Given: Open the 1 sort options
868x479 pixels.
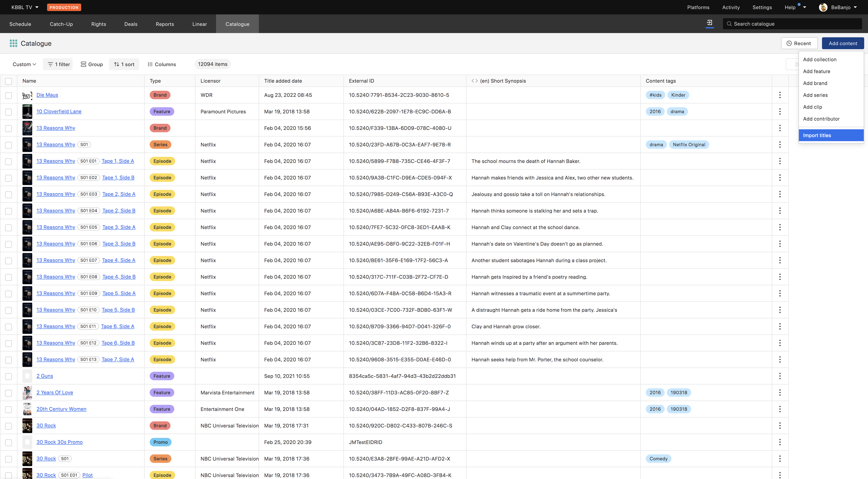Looking at the screenshot, I should click(124, 64).
